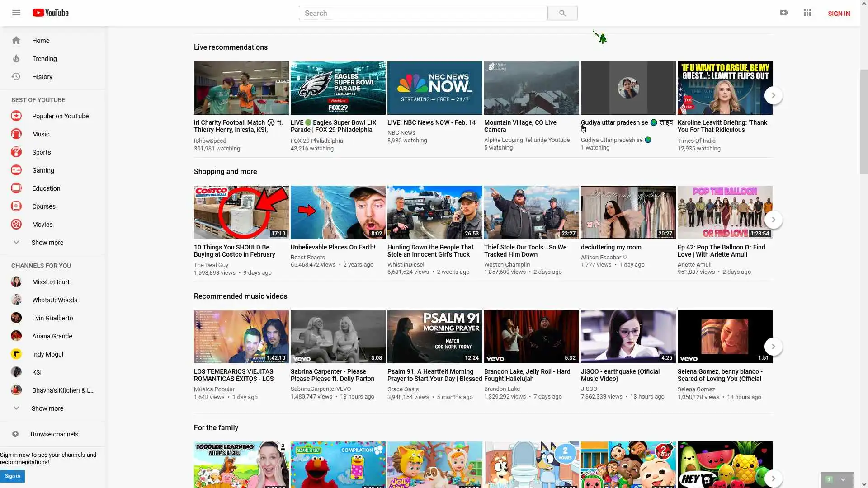This screenshot has width=868, height=488.
Task: Expand Show more under Best of YouTube
Action: pyautogui.click(x=47, y=243)
